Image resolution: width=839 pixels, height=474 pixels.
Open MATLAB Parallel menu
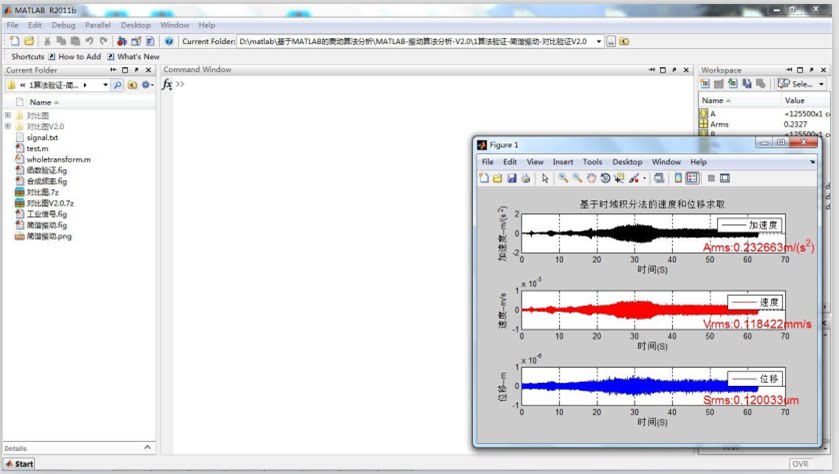point(97,25)
